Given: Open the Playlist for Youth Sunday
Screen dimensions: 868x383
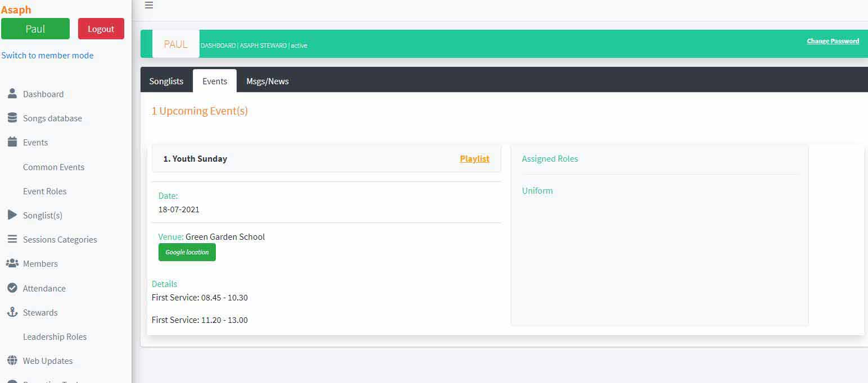Looking at the screenshot, I should click(474, 158).
